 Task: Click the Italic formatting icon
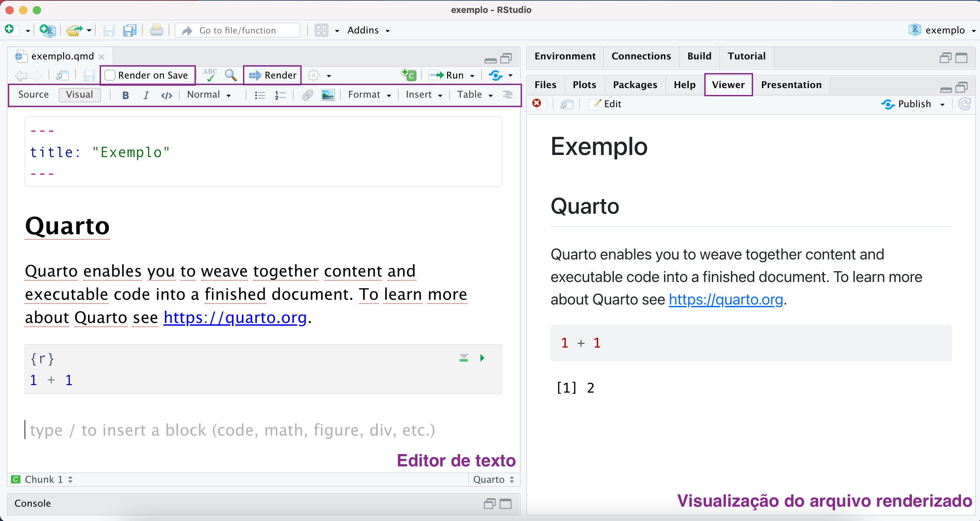[146, 95]
